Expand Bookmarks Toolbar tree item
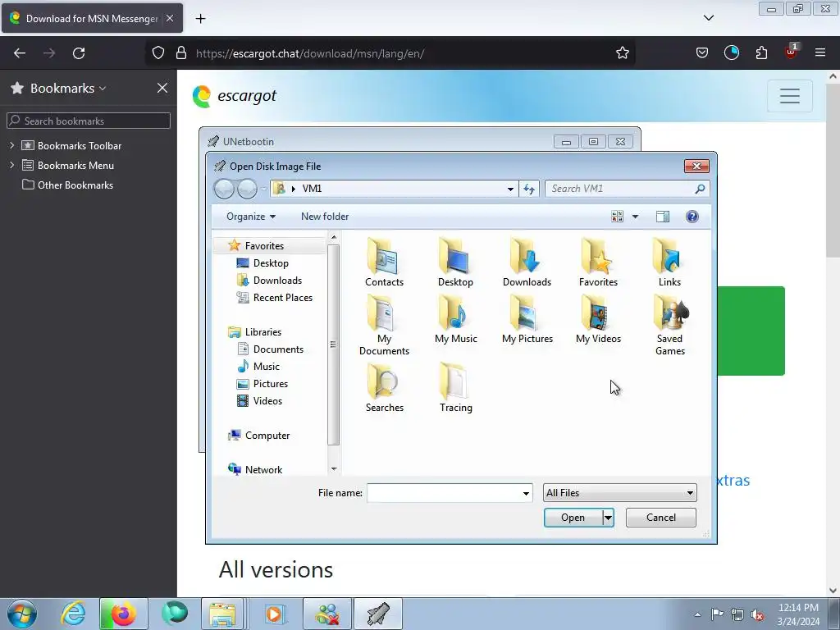Viewport: 840px width, 630px height. tap(11, 145)
